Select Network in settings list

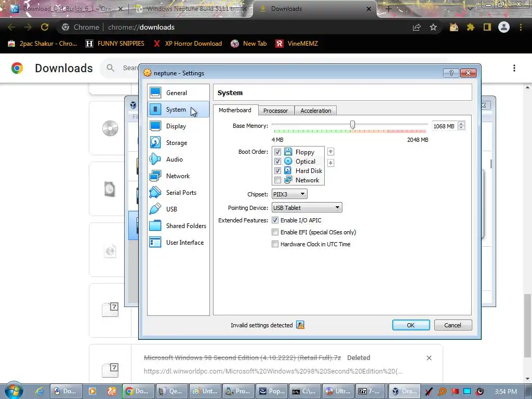[x=178, y=176]
